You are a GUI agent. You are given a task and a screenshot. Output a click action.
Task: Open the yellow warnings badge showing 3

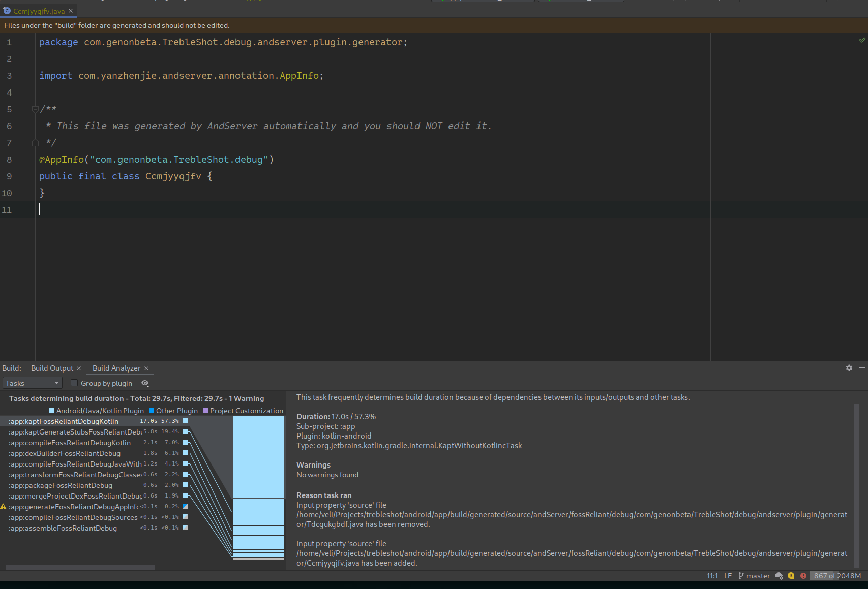791,576
